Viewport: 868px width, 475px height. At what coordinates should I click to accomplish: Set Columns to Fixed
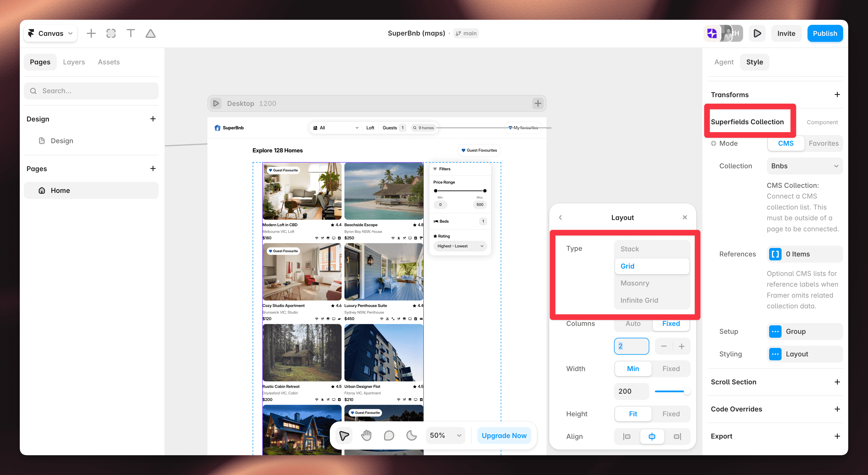click(x=671, y=324)
